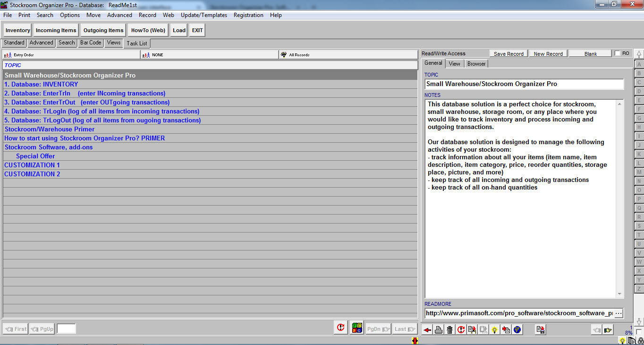Click the red left arrow icon
This screenshot has width=644, height=345.
pyautogui.click(x=427, y=330)
